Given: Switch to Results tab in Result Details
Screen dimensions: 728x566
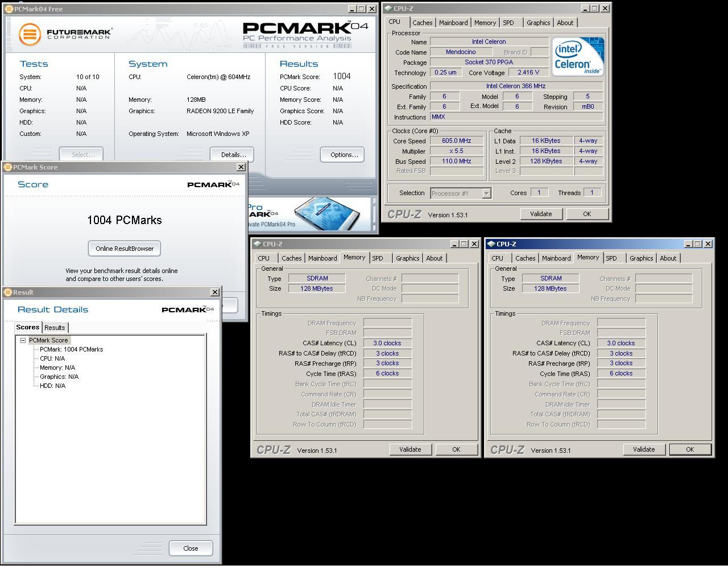Looking at the screenshot, I should point(55,328).
